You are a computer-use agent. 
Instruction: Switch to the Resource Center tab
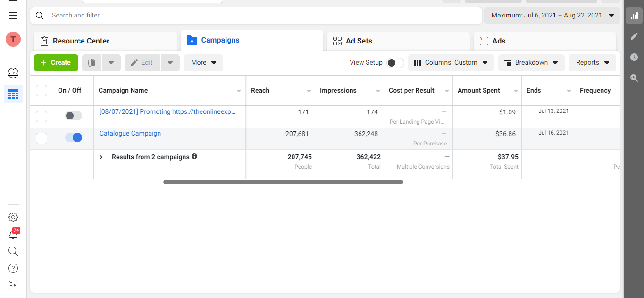[x=81, y=41]
